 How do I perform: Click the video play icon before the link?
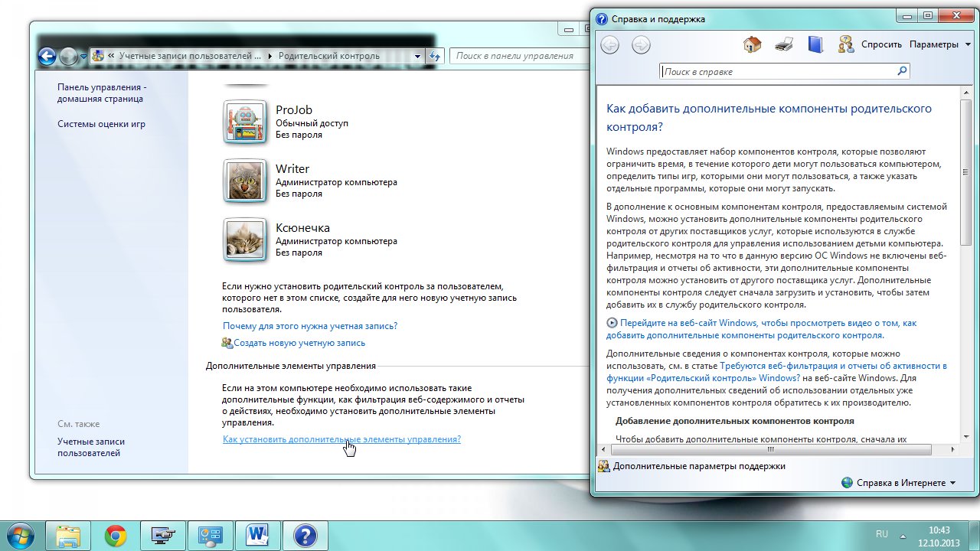click(x=612, y=323)
